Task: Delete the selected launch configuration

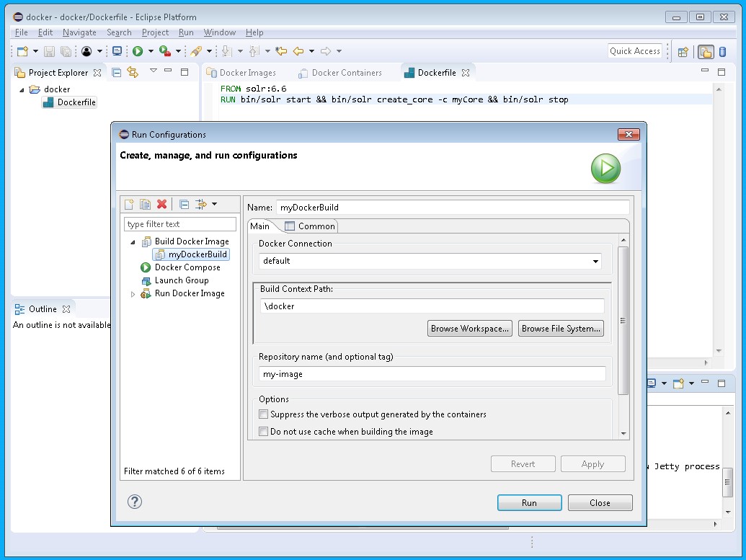Action: (161, 205)
